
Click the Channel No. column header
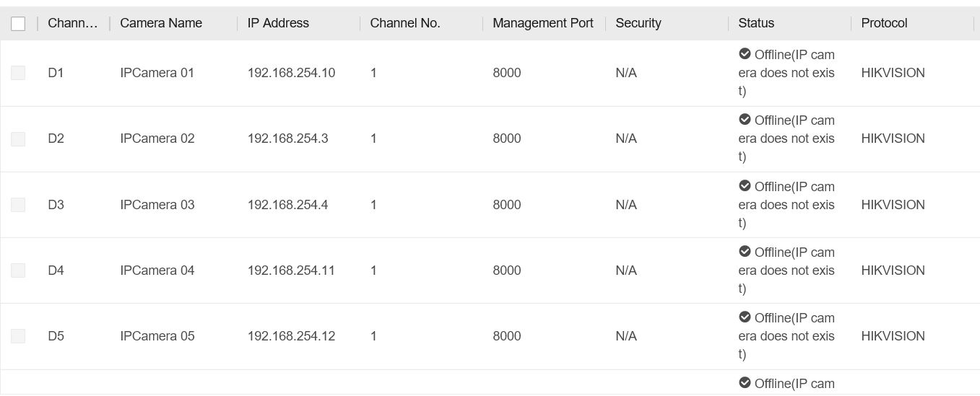[404, 23]
